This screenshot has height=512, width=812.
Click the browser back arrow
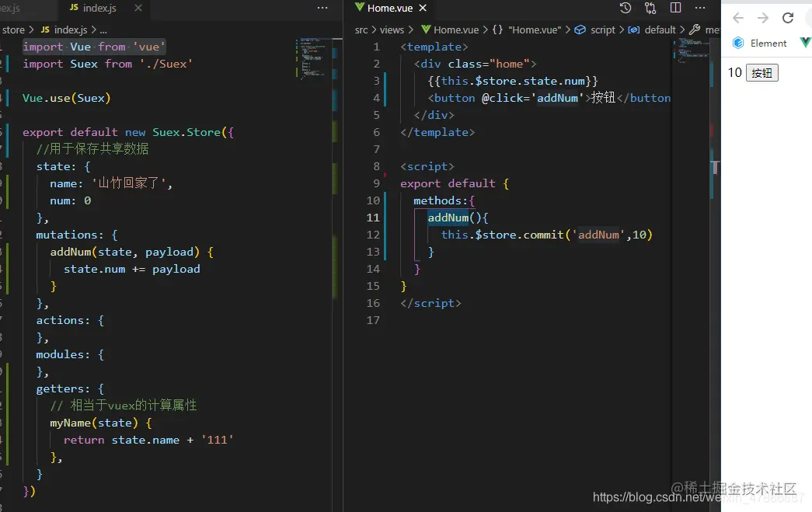click(x=738, y=18)
